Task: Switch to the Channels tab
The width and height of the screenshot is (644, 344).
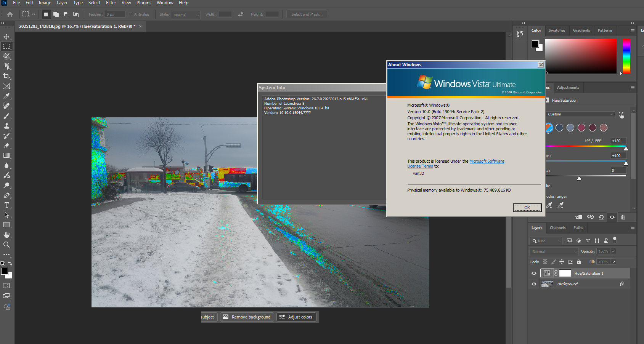Action: pos(557,228)
